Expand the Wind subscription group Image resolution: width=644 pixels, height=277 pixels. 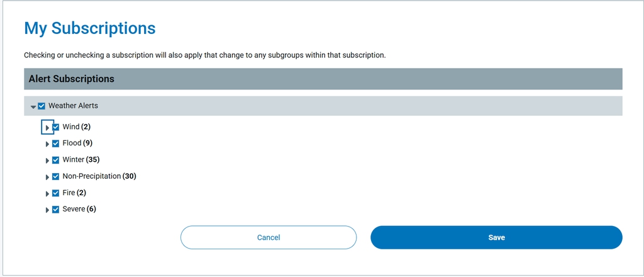pyautogui.click(x=47, y=127)
